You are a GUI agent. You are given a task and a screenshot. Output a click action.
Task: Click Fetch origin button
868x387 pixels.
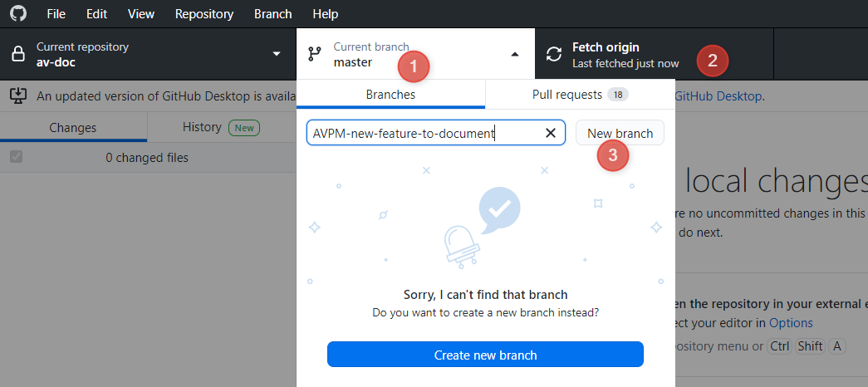coord(654,54)
